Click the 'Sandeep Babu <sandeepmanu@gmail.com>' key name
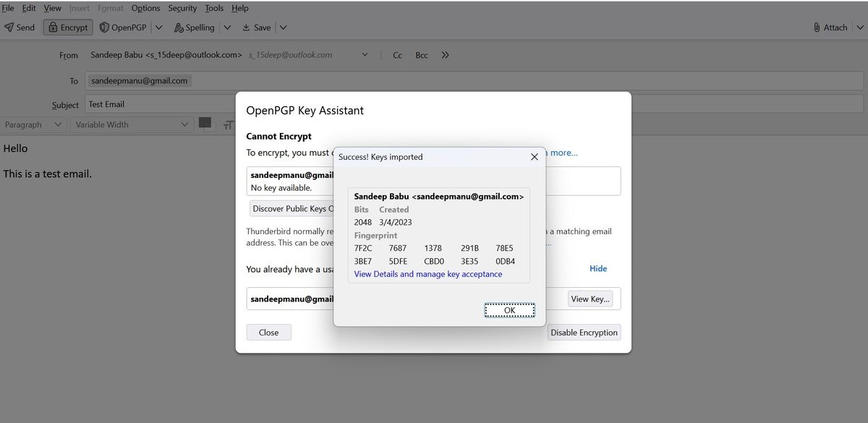 (439, 196)
